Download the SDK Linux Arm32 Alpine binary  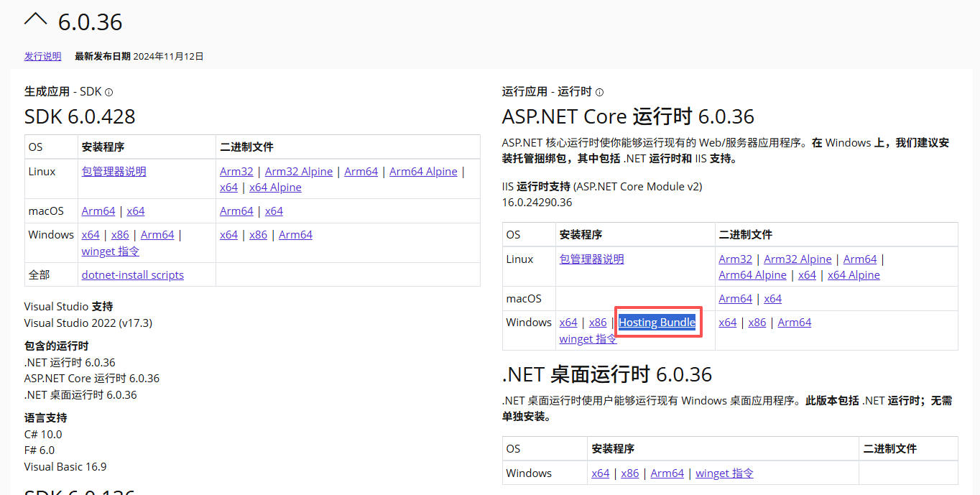pos(299,172)
